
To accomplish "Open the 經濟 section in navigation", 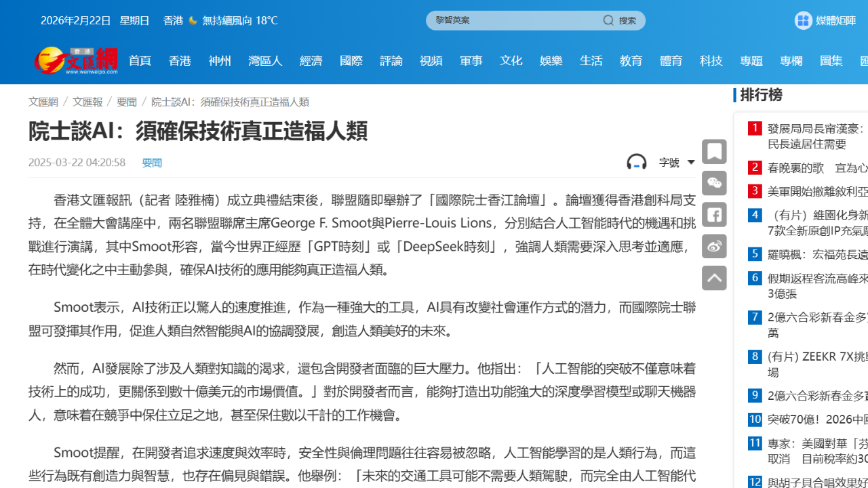I will (311, 60).
